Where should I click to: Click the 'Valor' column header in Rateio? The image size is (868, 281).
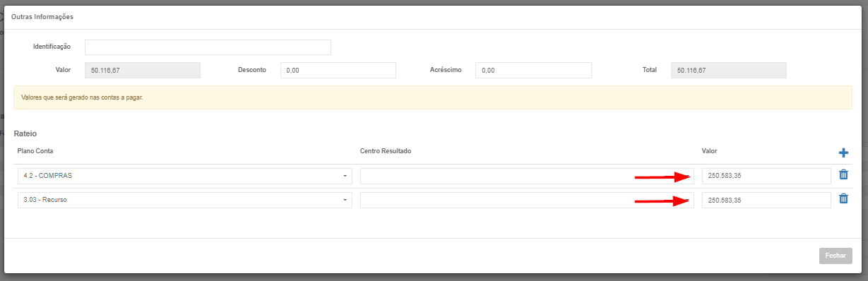(x=710, y=152)
